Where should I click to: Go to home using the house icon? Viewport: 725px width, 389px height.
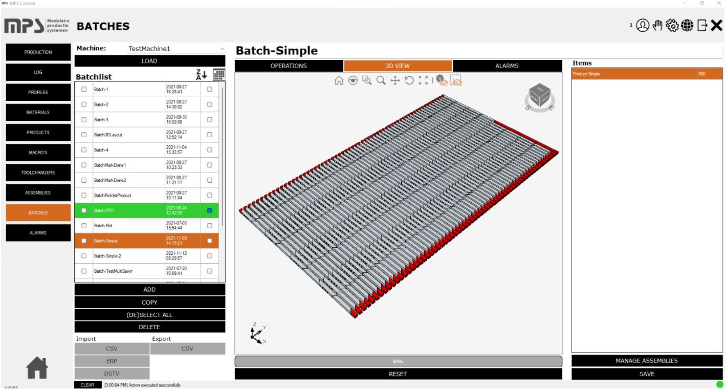37,368
